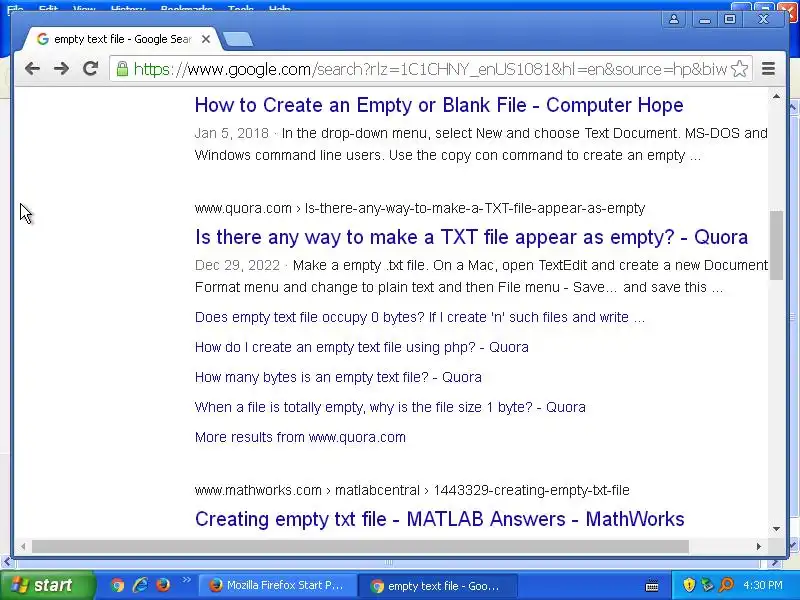Viewport: 800px width, 600px height.
Task: Switch to Mozilla Firefox Start Page taskbar button
Action: click(x=278, y=585)
